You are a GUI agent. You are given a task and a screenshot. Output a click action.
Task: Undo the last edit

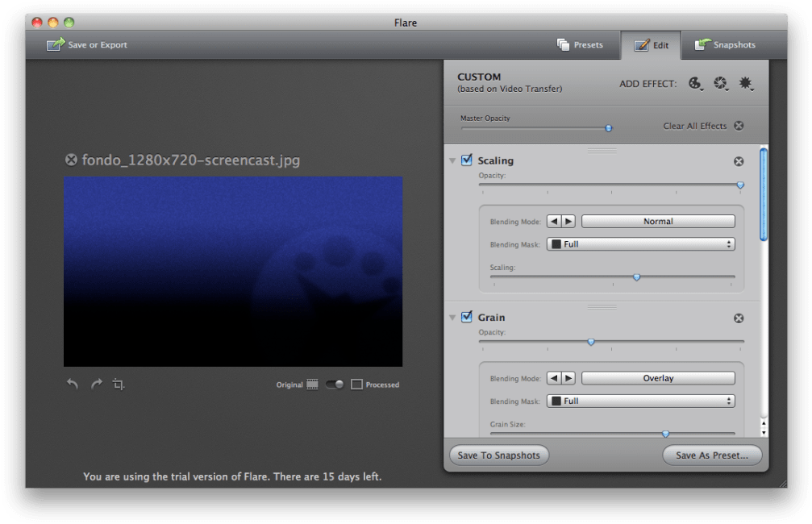(x=72, y=385)
